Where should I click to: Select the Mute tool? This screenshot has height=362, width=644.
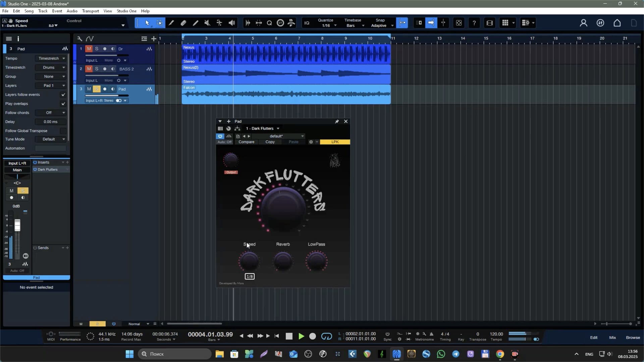point(207,23)
